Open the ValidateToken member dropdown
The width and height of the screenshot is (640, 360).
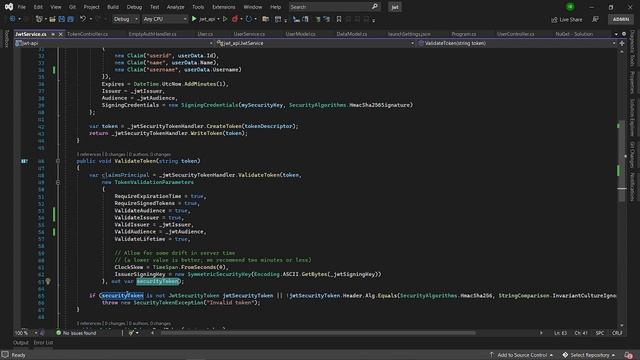click(x=516, y=43)
